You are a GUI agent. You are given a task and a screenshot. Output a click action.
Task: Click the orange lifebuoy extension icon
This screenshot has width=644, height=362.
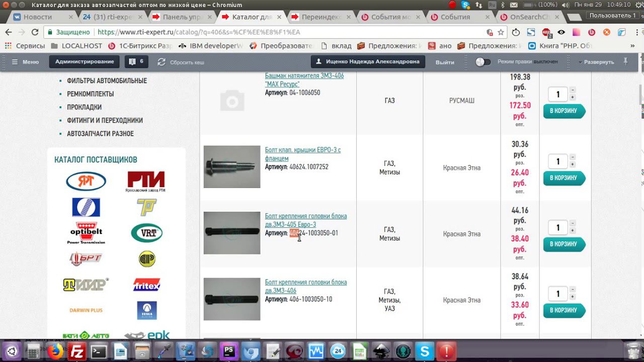(x=607, y=32)
